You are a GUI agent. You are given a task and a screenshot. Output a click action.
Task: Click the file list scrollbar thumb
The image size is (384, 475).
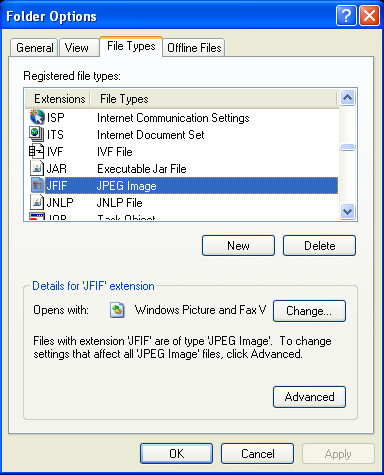[x=348, y=147]
